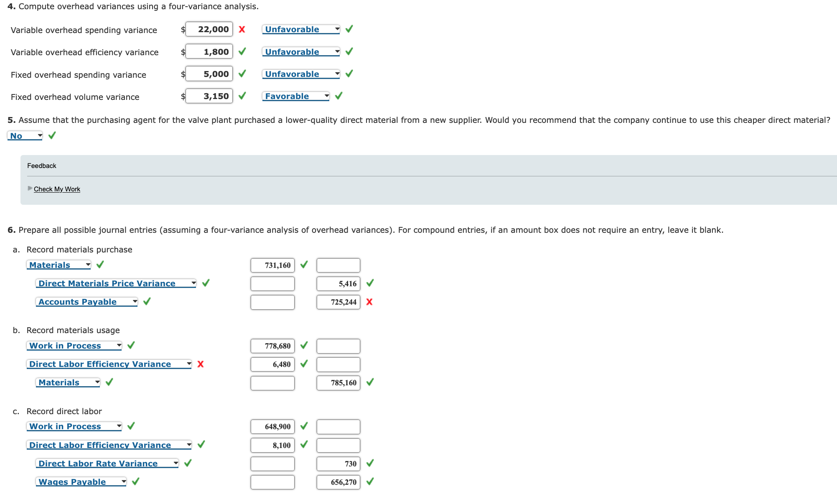Open Direct Labor Rate Variance dropdown

click(x=107, y=463)
